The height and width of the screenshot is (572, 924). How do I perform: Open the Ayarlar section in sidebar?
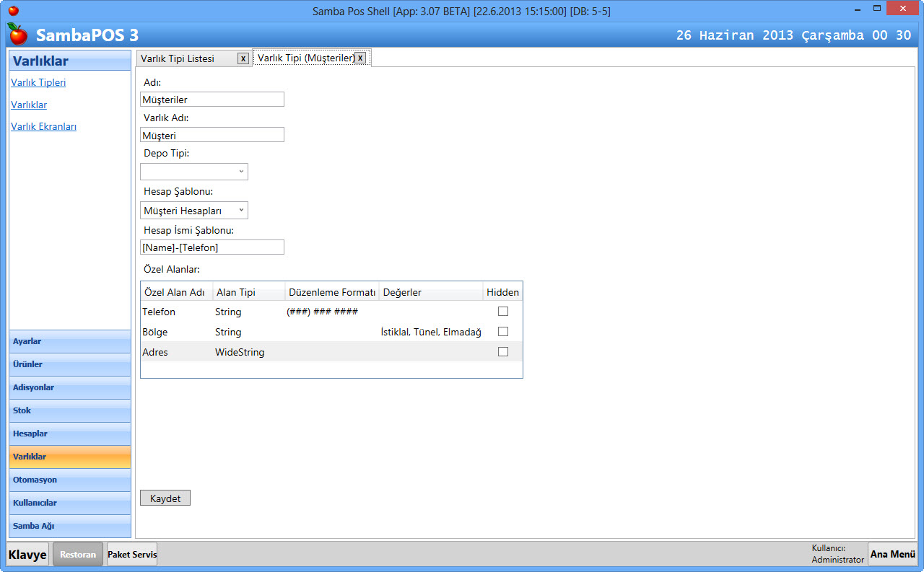point(70,341)
